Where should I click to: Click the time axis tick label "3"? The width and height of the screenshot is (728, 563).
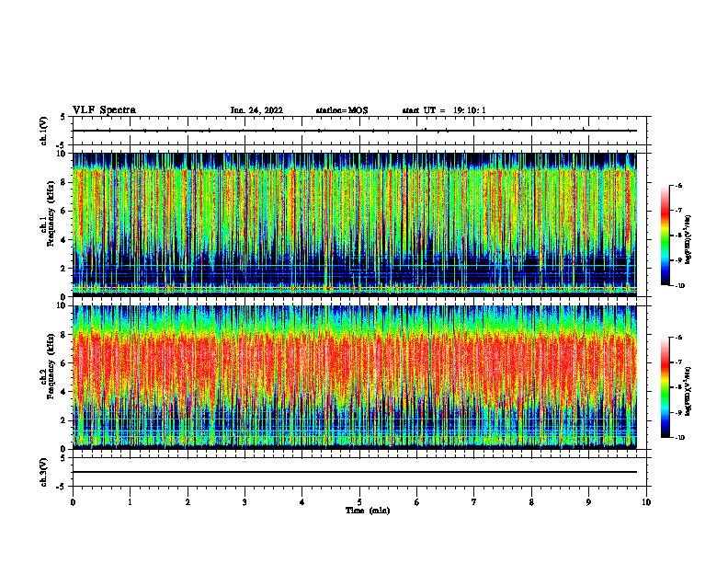[245, 502]
